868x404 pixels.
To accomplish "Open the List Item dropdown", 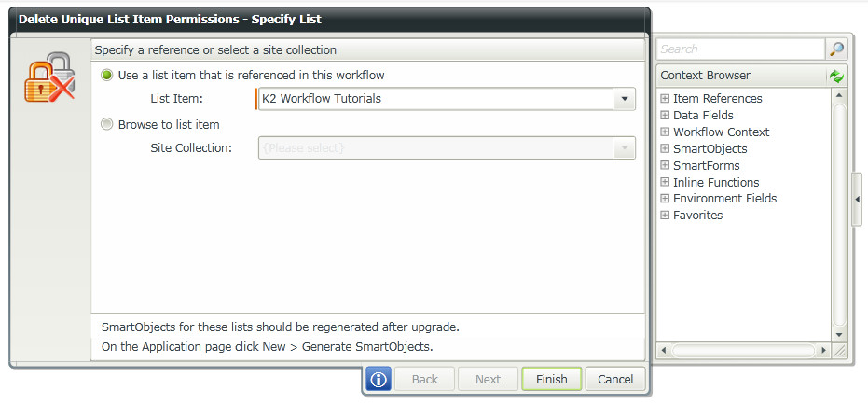I will 624,99.
